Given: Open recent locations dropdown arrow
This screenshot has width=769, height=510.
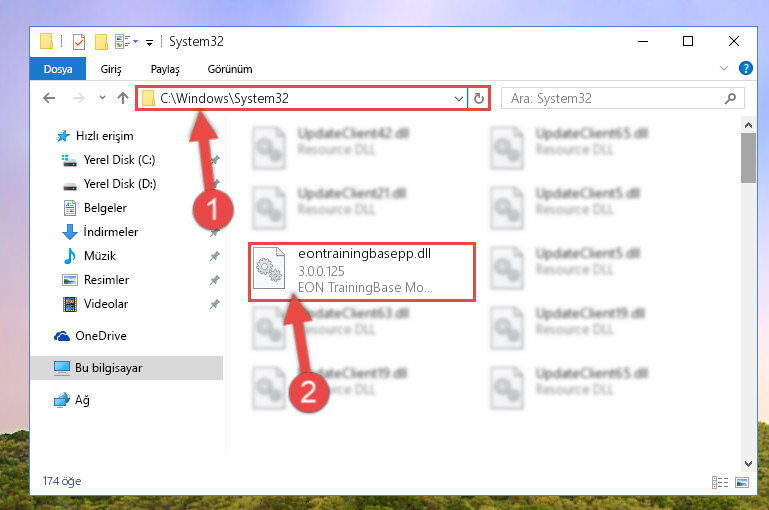Looking at the screenshot, I should point(102,98).
